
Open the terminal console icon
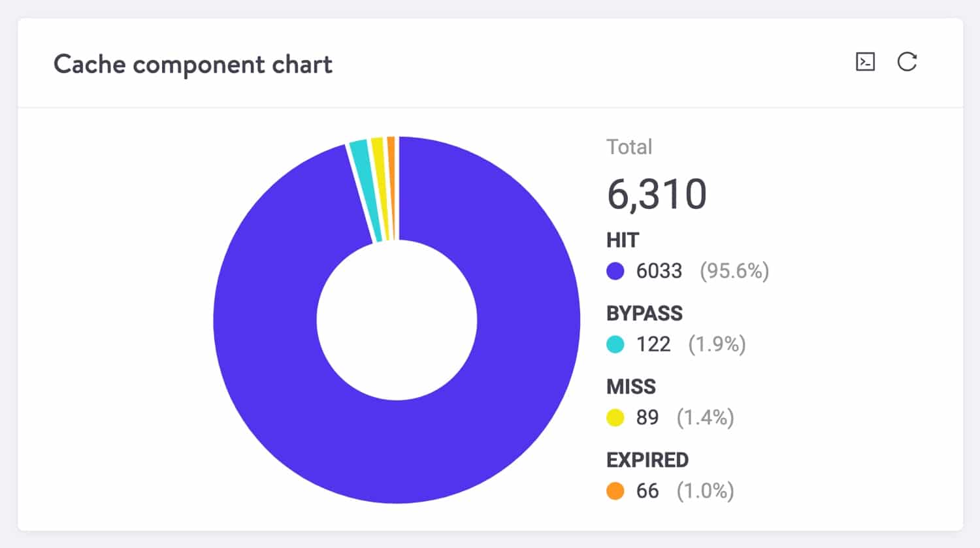(864, 62)
